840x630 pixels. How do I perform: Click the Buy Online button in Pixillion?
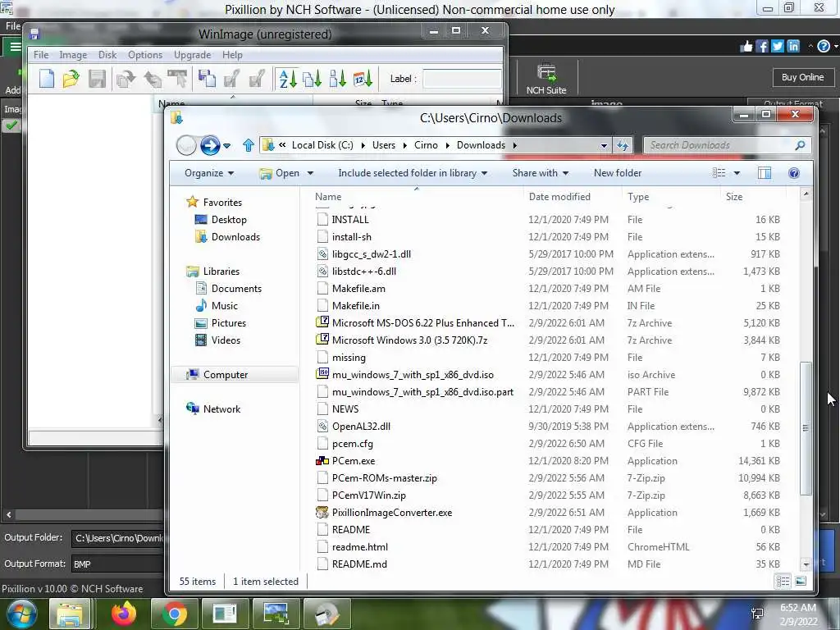[x=802, y=77]
